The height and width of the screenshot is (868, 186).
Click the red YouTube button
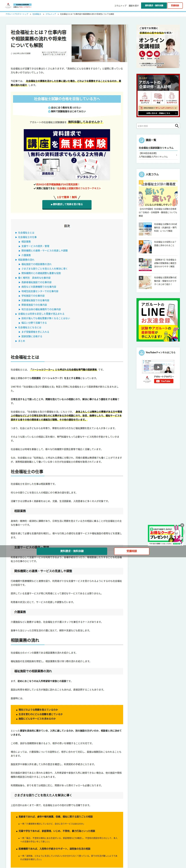[x=164, y=381]
